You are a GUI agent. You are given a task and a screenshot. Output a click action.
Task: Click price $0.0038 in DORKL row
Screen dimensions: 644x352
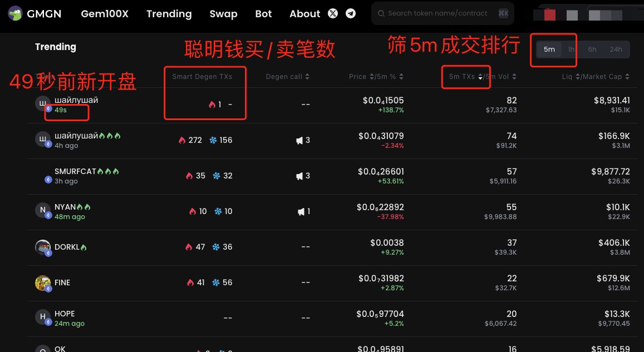387,243
